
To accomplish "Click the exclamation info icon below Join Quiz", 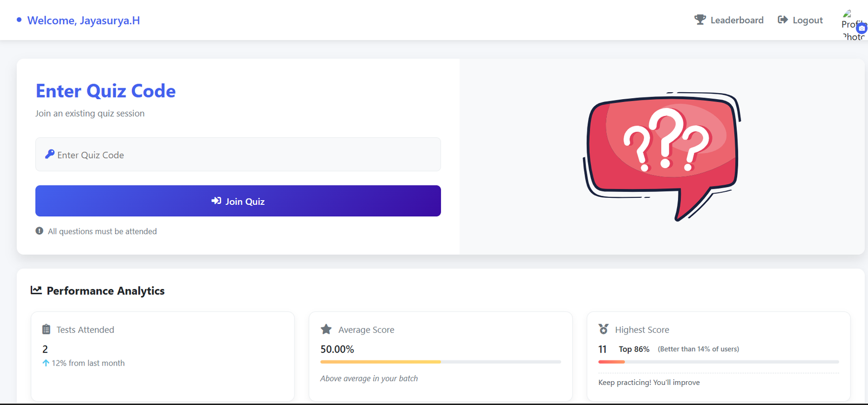I will pyautogui.click(x=40, y=231).
